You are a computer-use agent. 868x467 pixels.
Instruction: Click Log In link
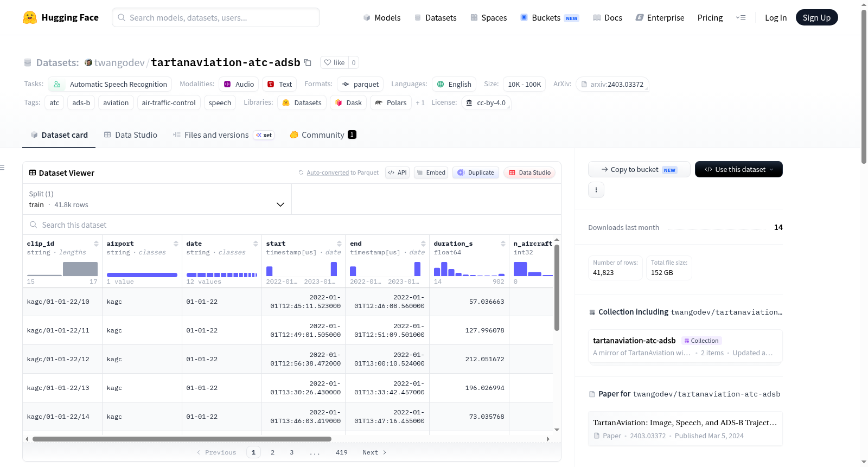776,18
